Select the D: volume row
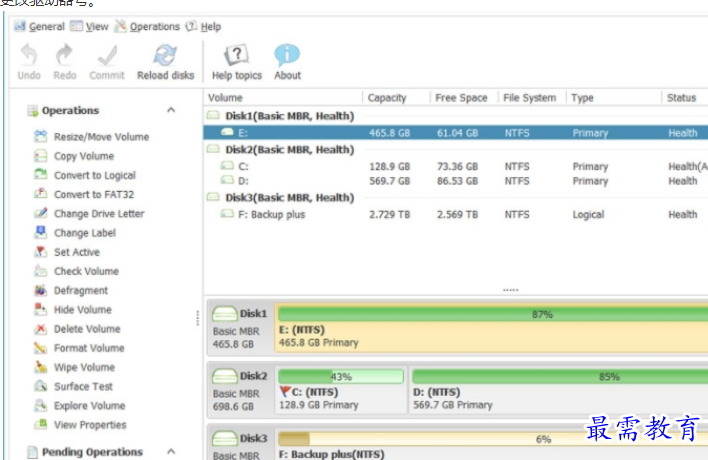Screen dimensions: 708x460 (456, 181)
